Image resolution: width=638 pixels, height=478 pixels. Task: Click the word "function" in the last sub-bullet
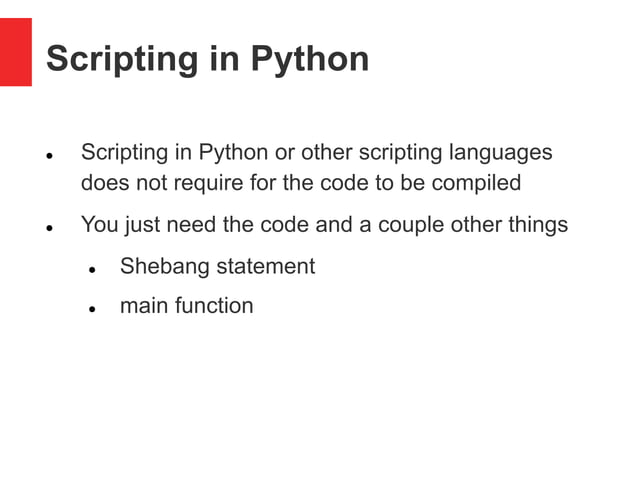[x=214, y=306]
